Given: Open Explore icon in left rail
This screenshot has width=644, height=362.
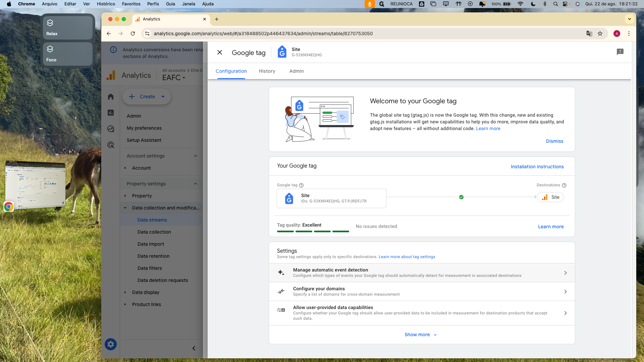Looking at the screenshot, I should pos(111,129).
